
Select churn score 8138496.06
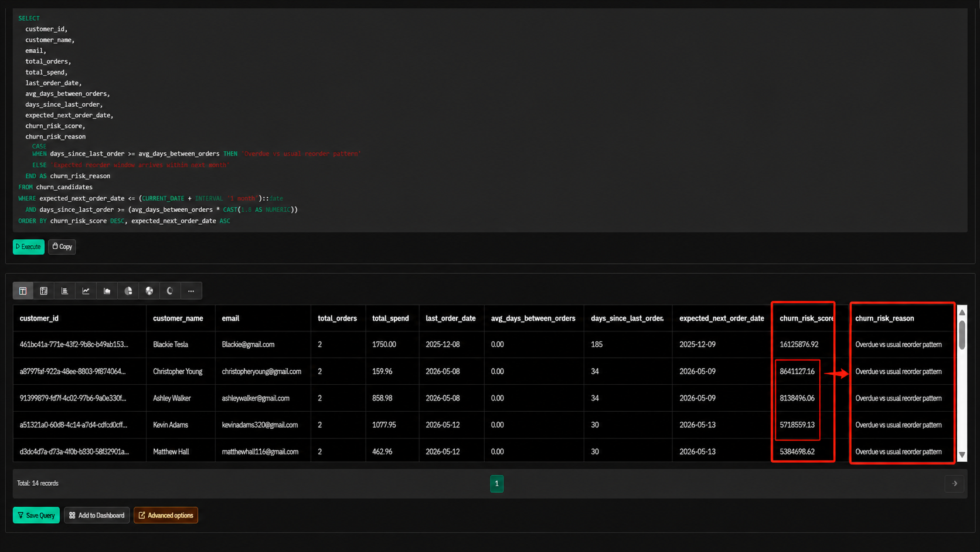pos(797,398)
